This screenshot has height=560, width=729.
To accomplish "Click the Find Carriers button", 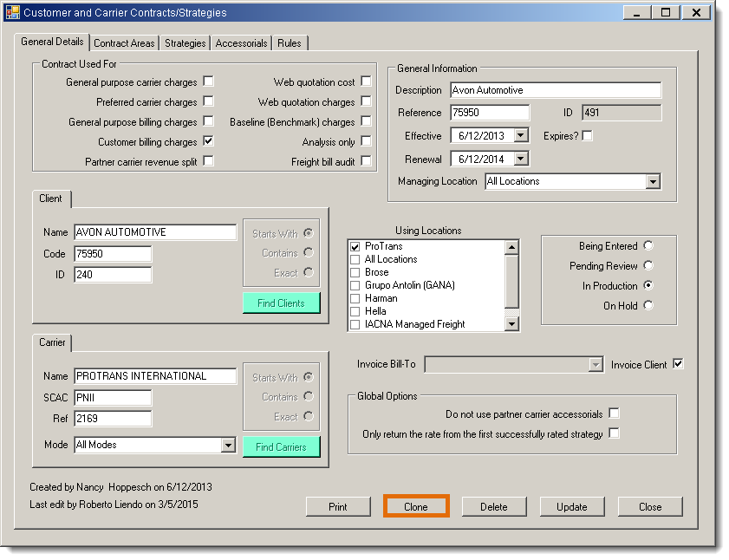I will 281,447.
